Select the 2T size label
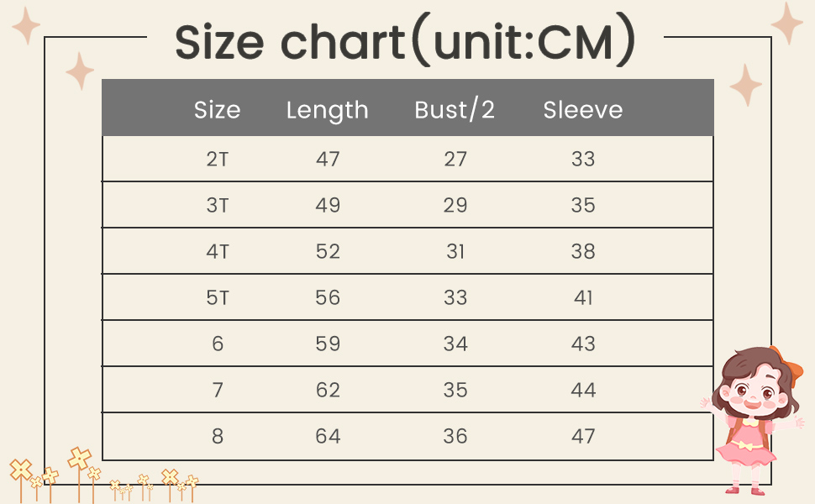Viewport: 815px width, 504px height. [217, 159]
